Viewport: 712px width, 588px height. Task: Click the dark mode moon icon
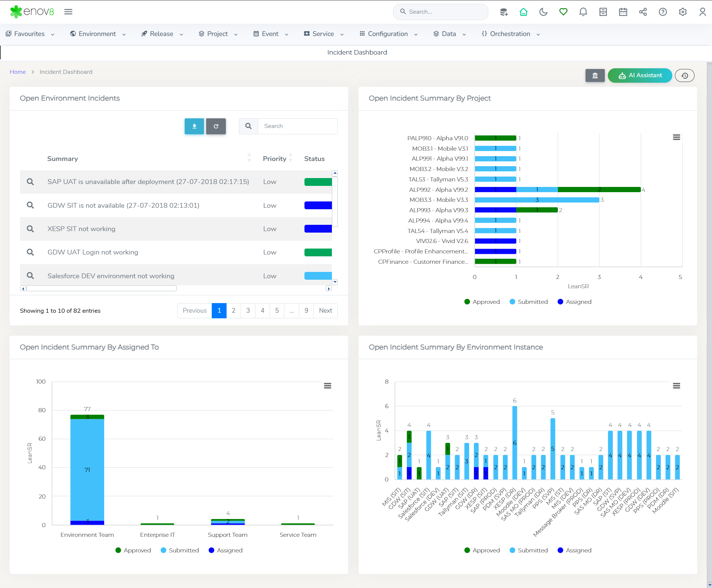[x=543, y=12]
